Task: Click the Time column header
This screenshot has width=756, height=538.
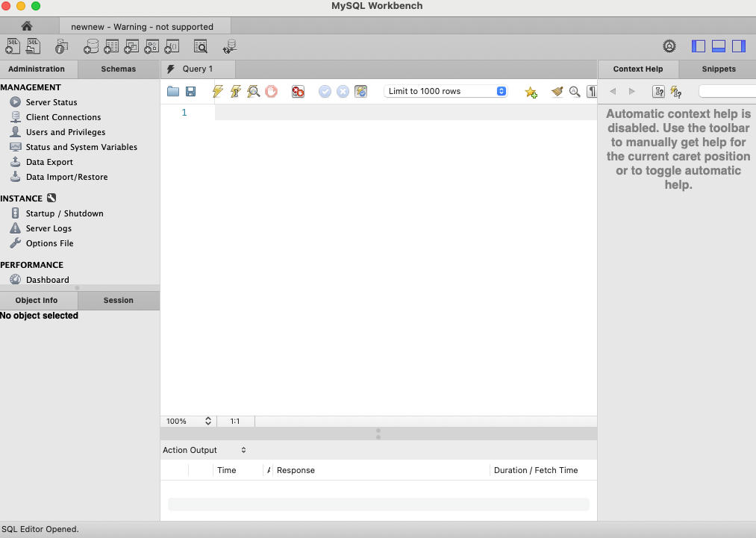Action: (238, 470)
